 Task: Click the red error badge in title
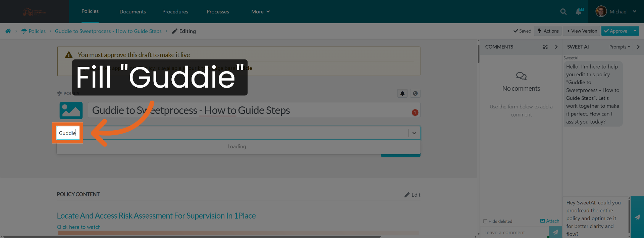tap(415, 112)
